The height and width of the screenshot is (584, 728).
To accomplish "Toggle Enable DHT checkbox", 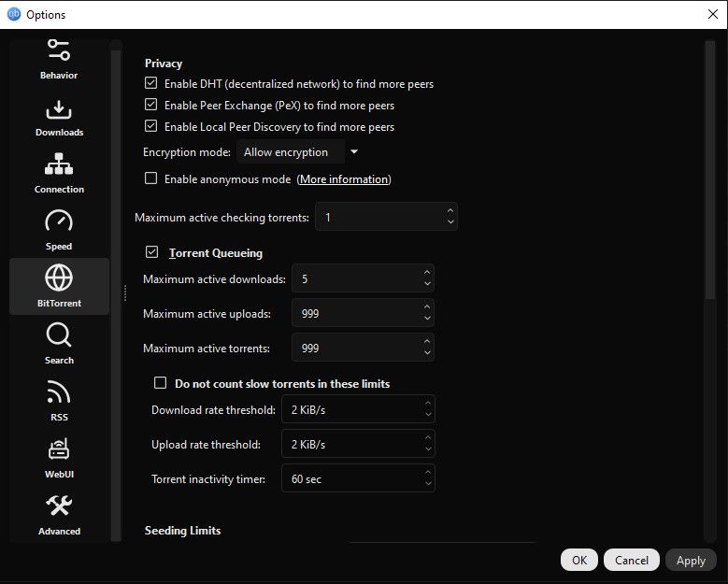I will [x=150, y=83].
